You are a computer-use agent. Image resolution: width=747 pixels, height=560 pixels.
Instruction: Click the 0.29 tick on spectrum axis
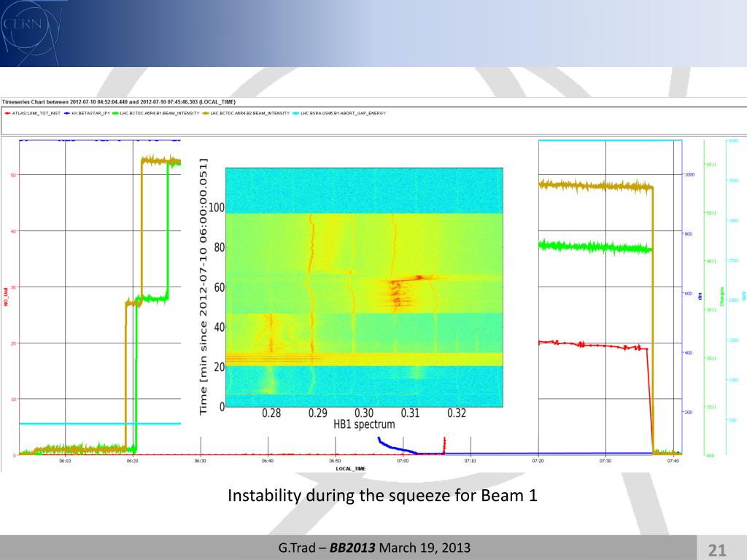318,413
